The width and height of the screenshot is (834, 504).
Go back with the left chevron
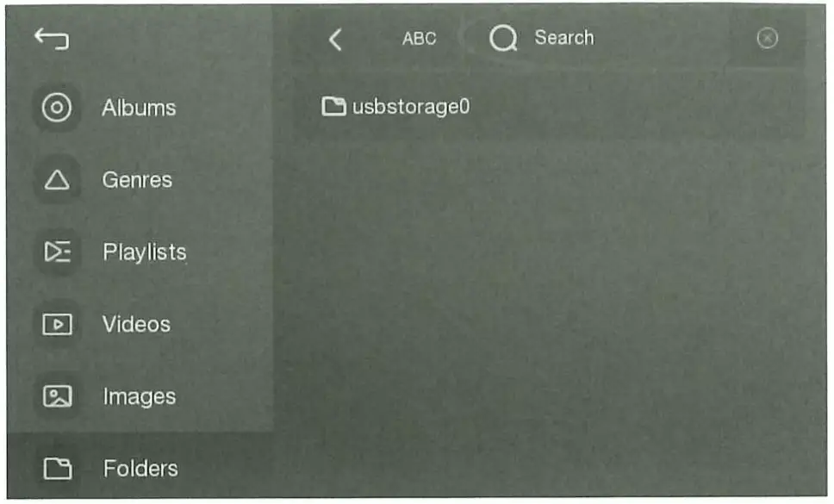coord(335,40)
